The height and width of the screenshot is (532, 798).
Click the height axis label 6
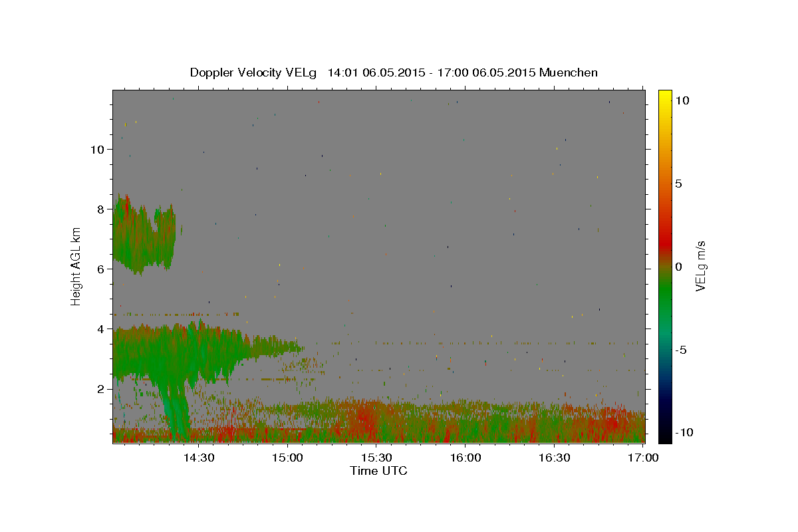coord(101,269)
